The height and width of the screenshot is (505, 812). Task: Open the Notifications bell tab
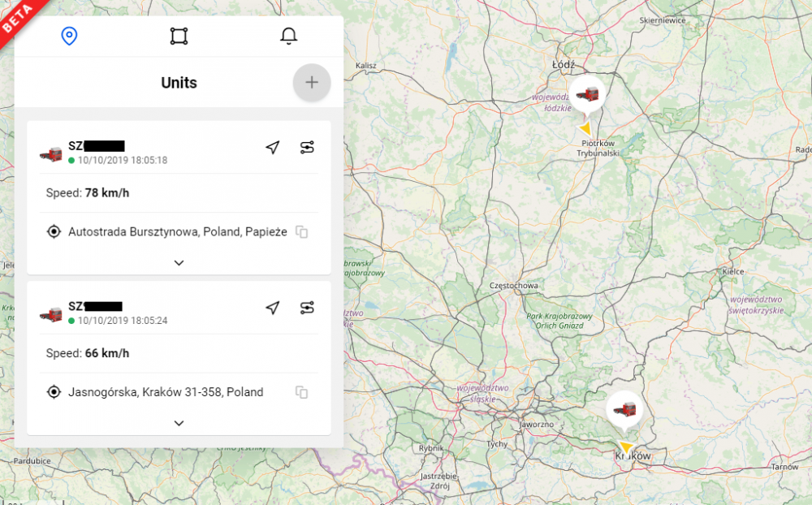[289, 37]
